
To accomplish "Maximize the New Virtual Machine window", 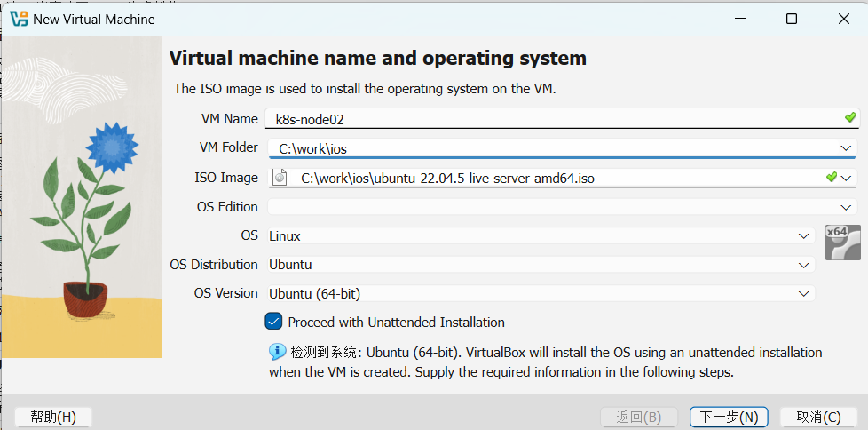I will point(792,19).
